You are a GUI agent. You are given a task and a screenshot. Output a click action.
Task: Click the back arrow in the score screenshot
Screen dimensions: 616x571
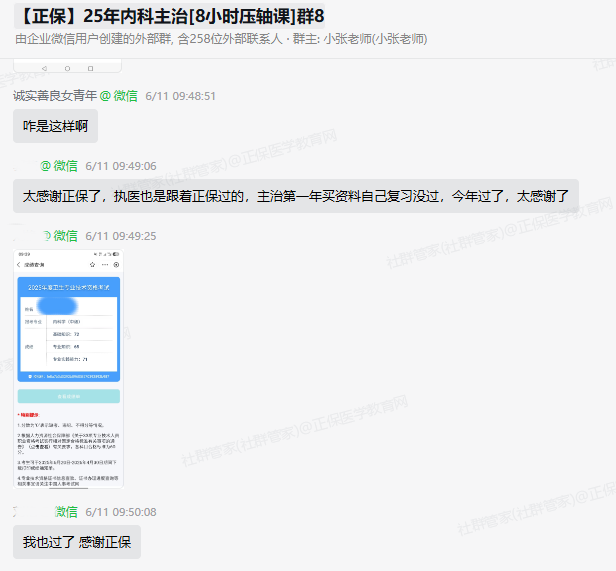coord(19,264)
